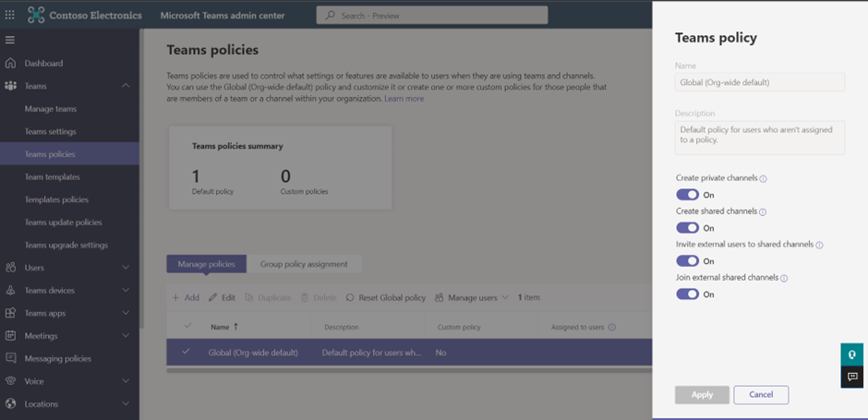Click the search magnifier icon
Viewport: 868px width, 420px height.
331,16
